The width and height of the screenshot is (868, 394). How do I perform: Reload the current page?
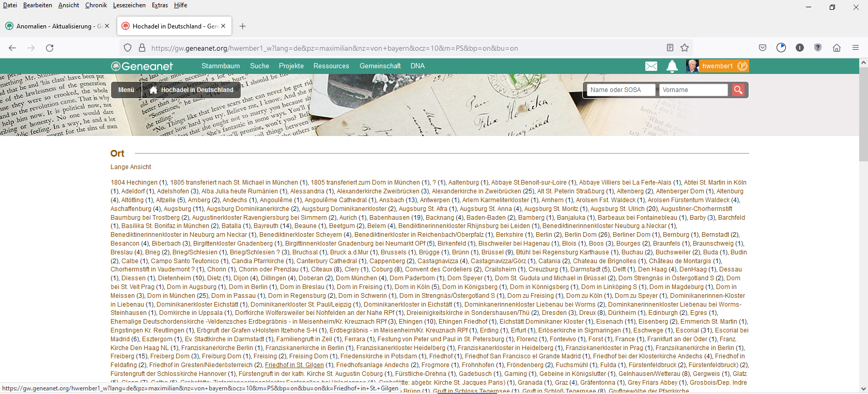click(x=50, y=48)
